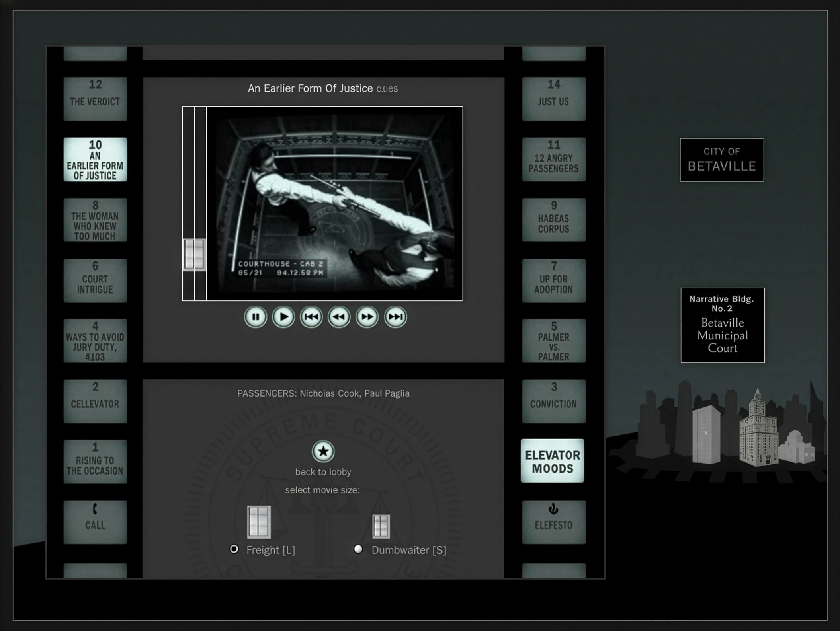Click the Betaville Municipal Court sign
The height and width of the screenshot is (631, 840).
(x=723, y=325)
